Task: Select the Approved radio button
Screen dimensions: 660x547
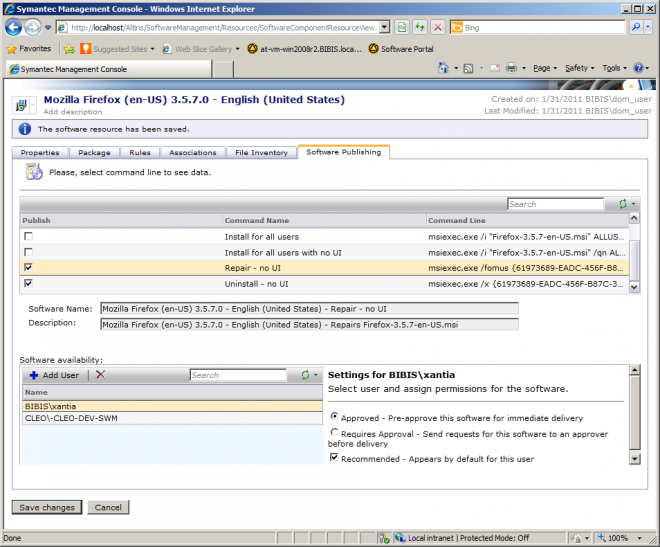Action: [334, 416]
